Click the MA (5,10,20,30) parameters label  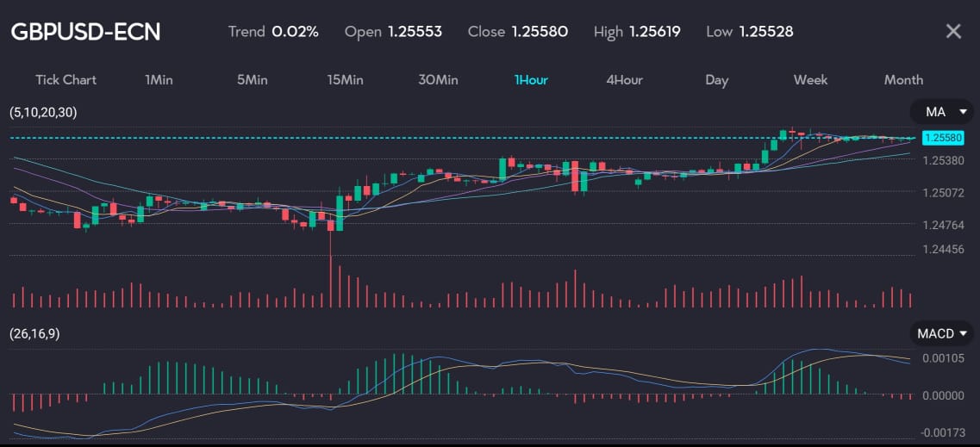[x=43, y=112]
